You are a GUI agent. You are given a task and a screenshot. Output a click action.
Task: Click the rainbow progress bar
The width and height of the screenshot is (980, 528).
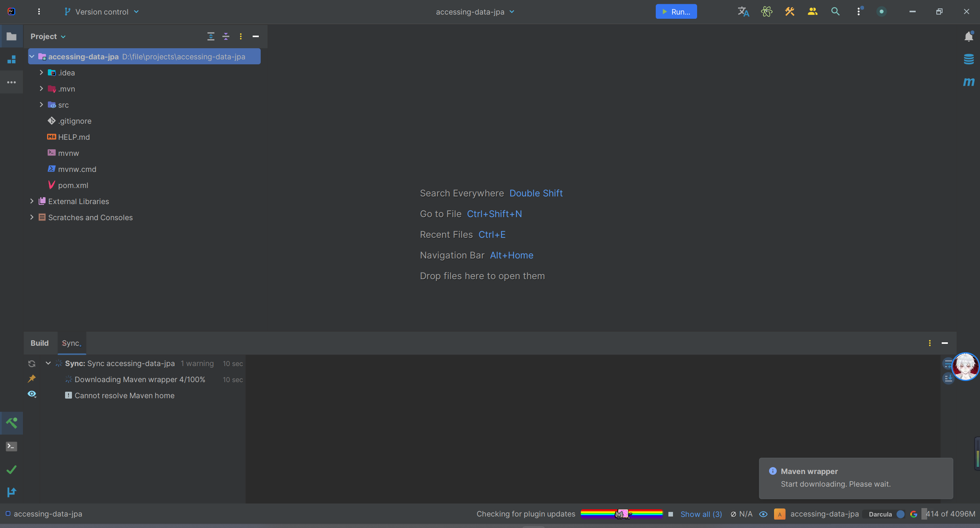pos(621,514)
